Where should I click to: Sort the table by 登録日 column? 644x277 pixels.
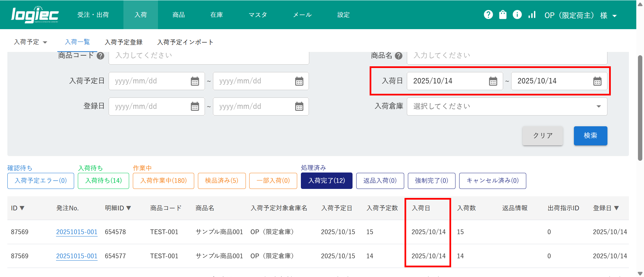pos(606,208)
